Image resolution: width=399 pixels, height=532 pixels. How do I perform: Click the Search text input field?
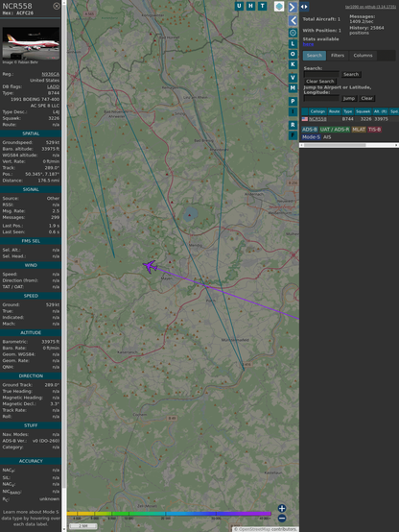tap(321, 74)
